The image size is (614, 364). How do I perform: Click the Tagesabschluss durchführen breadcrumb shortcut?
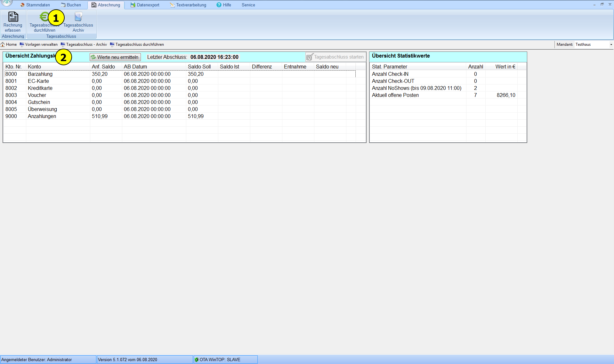coord(137,44)
